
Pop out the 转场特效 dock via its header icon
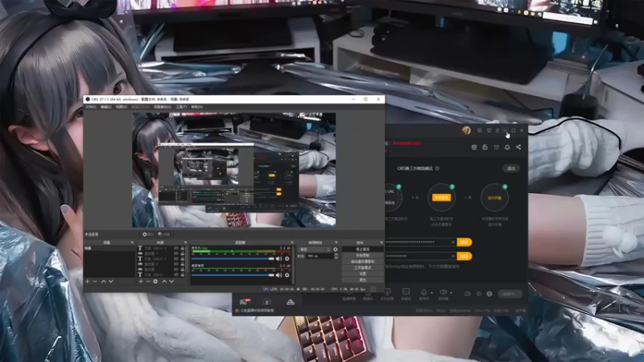[336, 243]
